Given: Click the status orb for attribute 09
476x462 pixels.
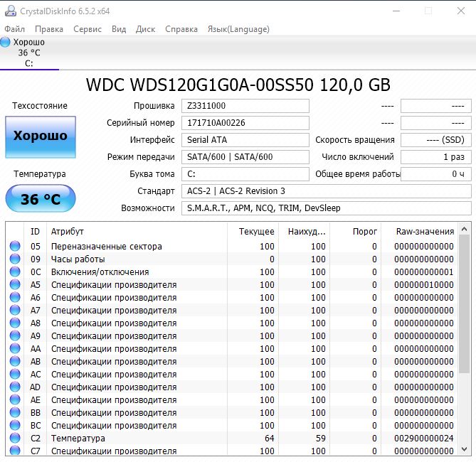Looking at the screenshot, I should point(15,259).
